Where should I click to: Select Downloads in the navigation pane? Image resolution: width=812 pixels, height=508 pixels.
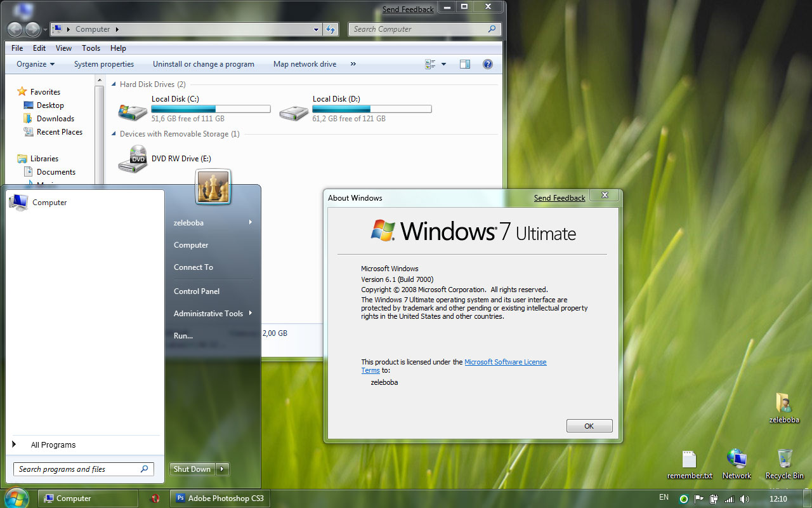49,119
